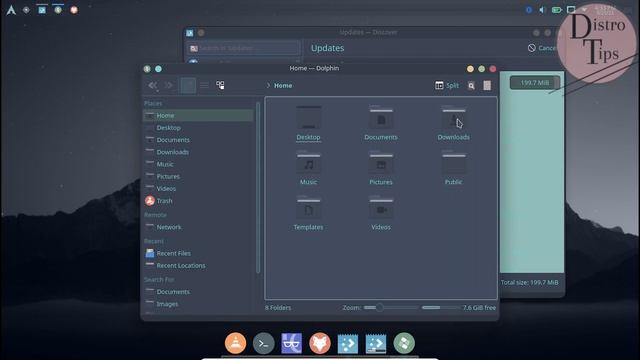Open the first blue file manager dock icon
Screen dimensions: 640x360
[x=348, y=344]
